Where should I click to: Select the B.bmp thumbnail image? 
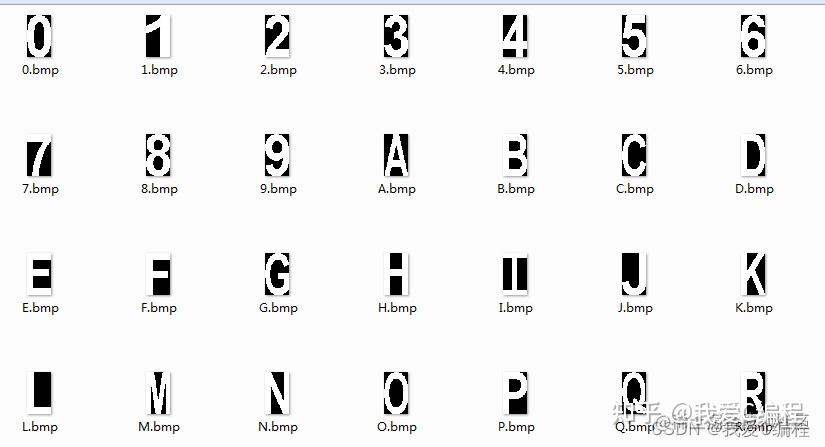(515, 155)
